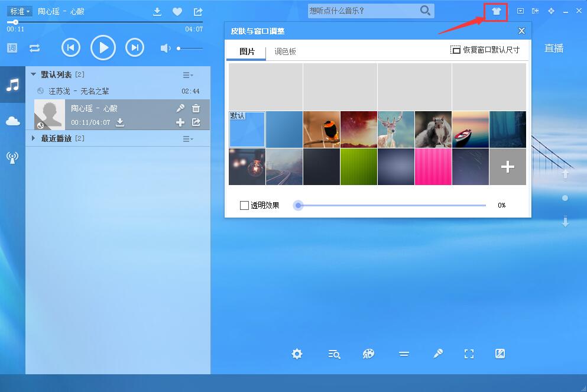Image resolution: width=587 pixels, height=392 pixels.
Task: Open the settings gear icon
Action: [x=297, y=354]
